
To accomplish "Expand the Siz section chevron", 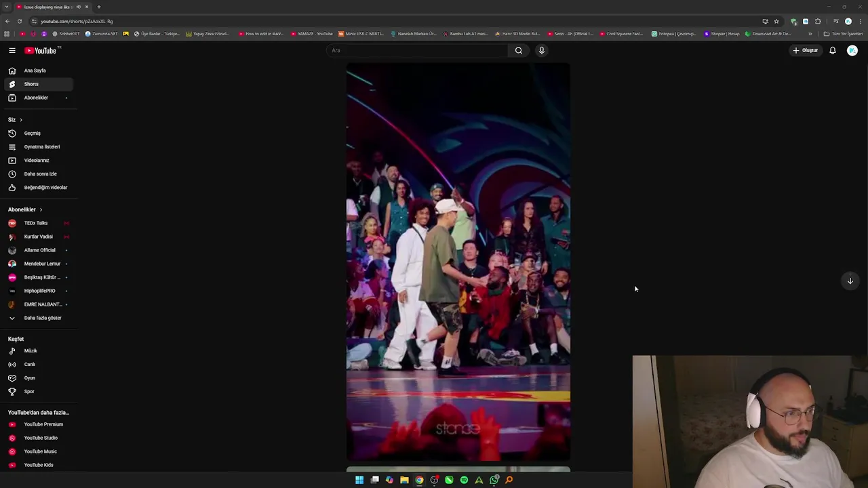I will (20, 120).
